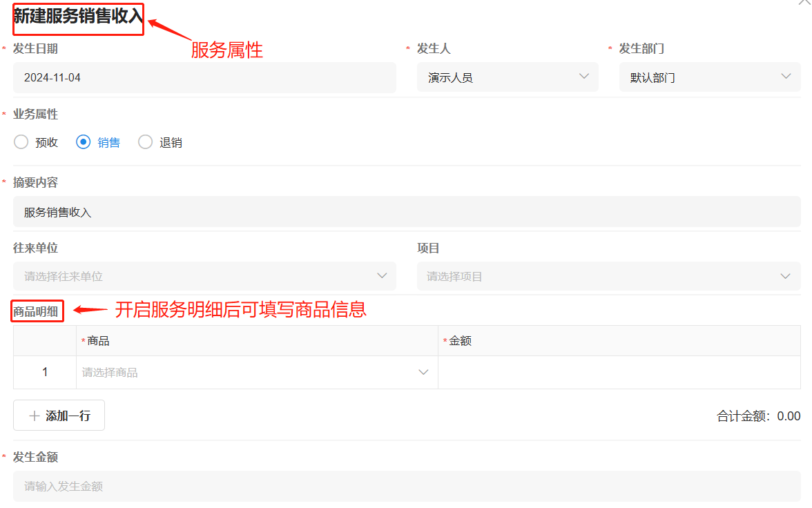Click the 金额 cell in row 1

[619, 373]
